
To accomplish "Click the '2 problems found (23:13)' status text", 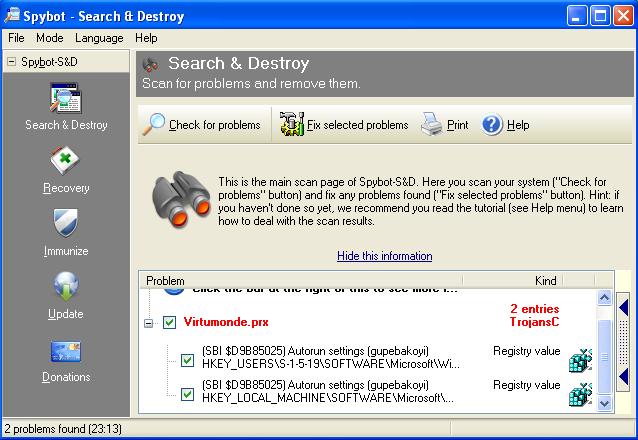I will pyautogui.click(x=63, y=429).
